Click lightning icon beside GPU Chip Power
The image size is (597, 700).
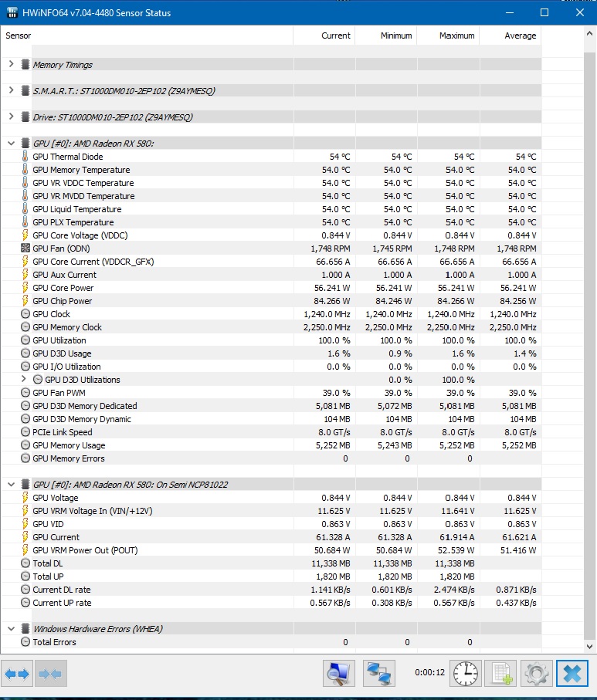tap(25, 301)
